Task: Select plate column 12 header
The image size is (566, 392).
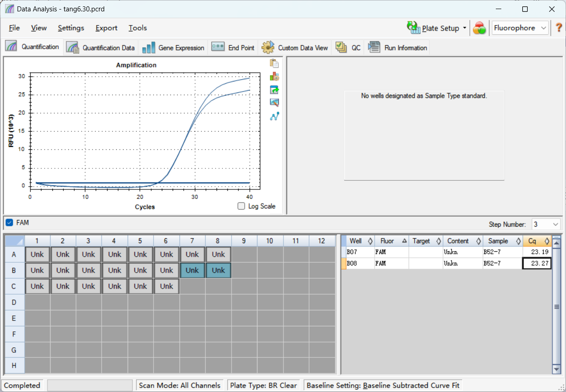Action: (322, 240)
